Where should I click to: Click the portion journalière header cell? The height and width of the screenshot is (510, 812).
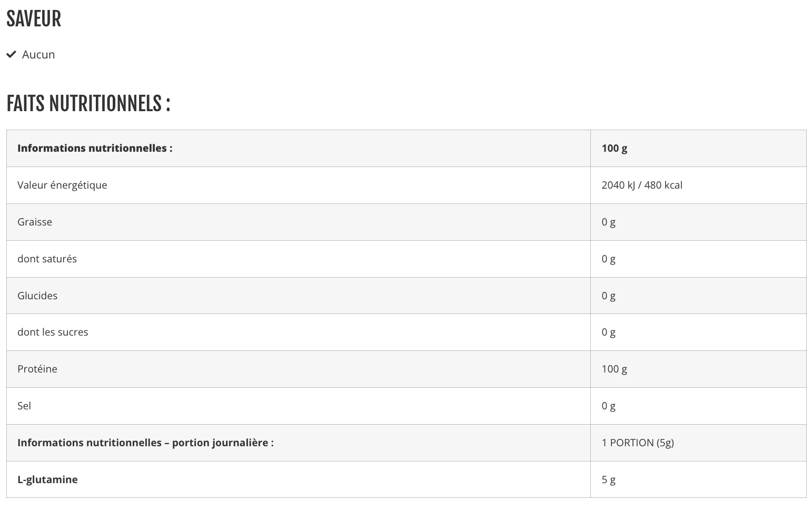click(145, 443)
